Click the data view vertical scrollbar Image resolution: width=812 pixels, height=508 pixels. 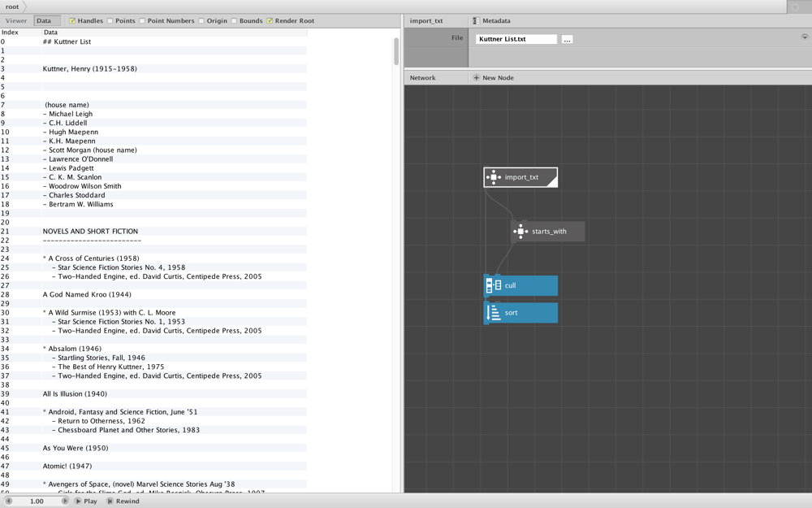(x=396, y=51)
